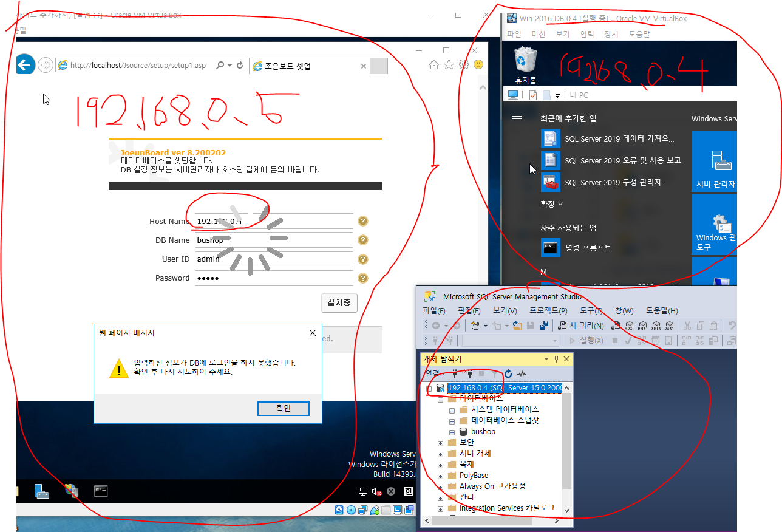The width and height of the screenshot is (782, 532).
Task: Click the 설치중 button
Action: 339,303
